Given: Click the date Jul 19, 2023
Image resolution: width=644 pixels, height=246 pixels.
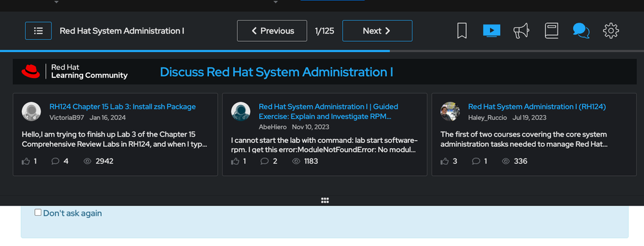Looking at the screenshot, I should click(529, 118).
